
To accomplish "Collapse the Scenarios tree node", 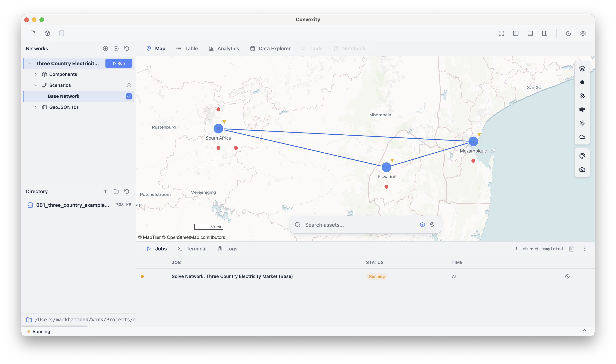I will (36, 85).
